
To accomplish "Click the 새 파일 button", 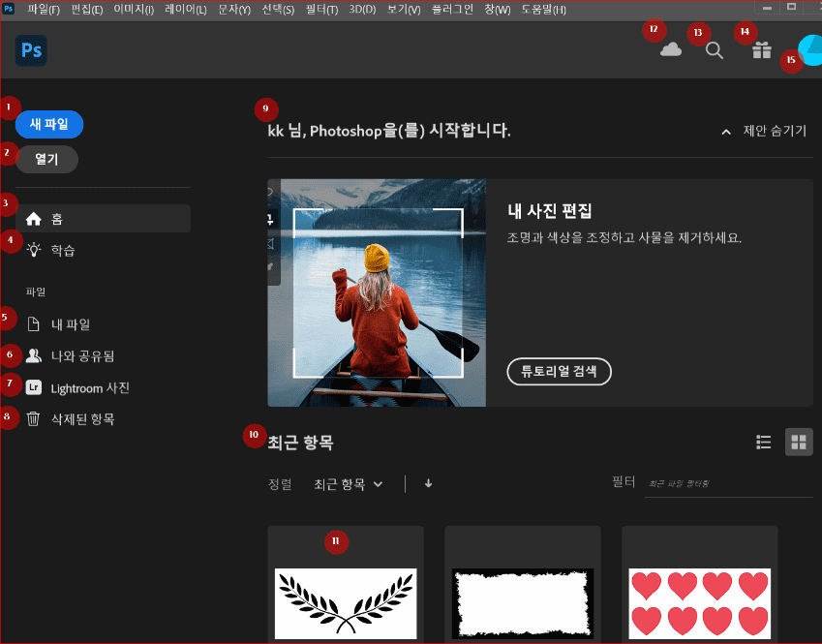I will (48, 124).
